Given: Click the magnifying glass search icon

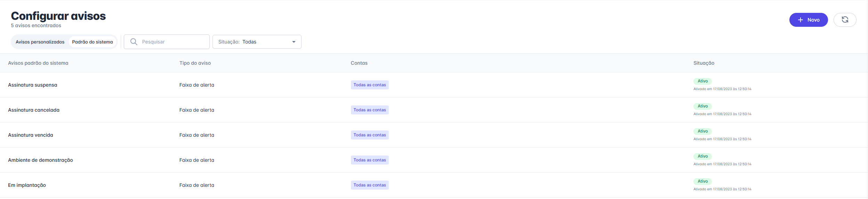Looking at the screenshot, I should tap(134, 42).
